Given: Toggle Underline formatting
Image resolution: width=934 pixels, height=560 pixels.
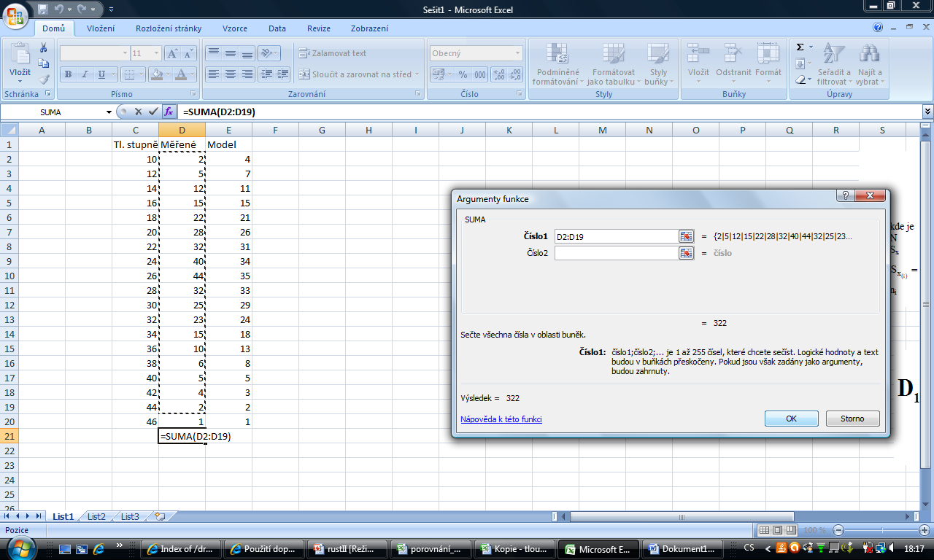Looking at the screenshot, I should (x=101, y=74).
